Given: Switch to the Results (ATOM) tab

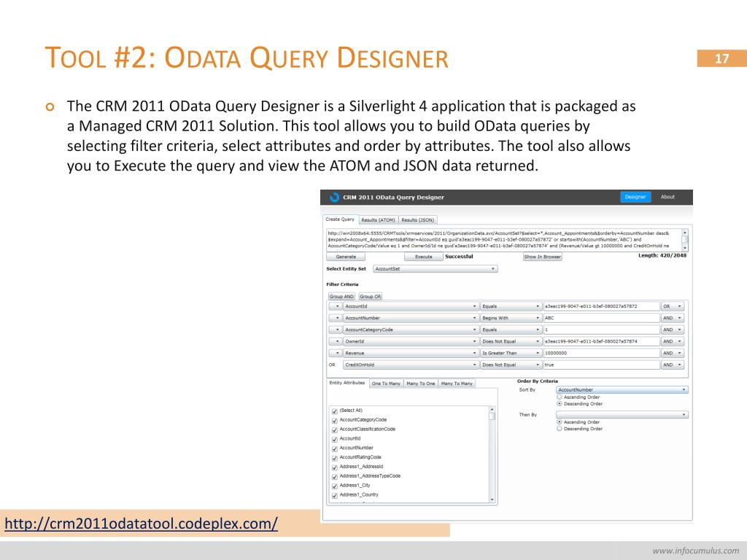Looking at the screenshot, I should pos(378,220).
